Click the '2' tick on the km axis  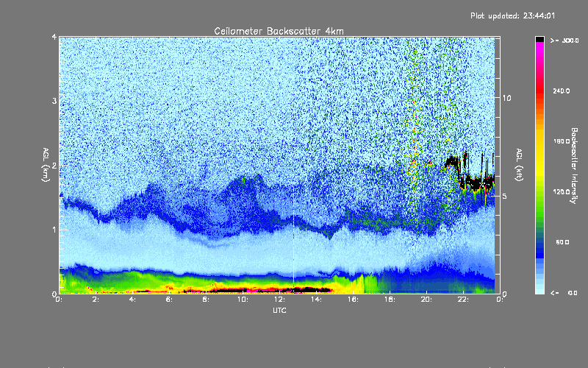tap(54, 165)
